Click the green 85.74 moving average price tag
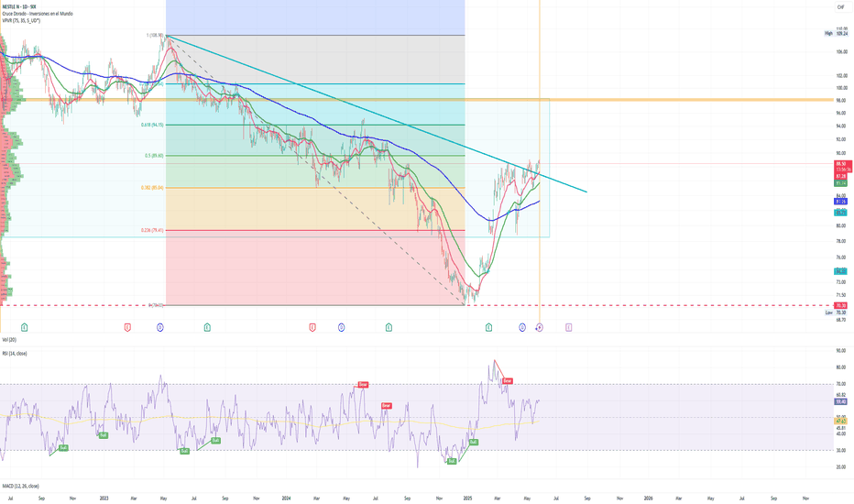The width and height of the screenshot is (854, 504). [841, 183]
